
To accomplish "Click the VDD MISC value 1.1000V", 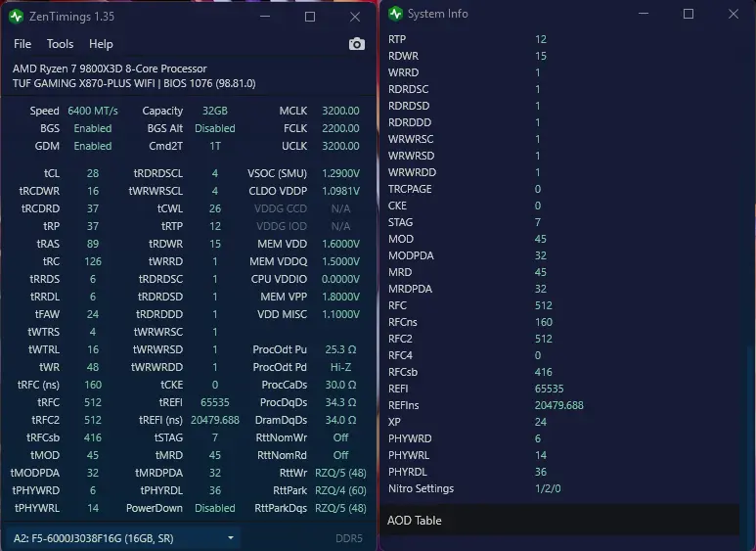I will (340, 314).
